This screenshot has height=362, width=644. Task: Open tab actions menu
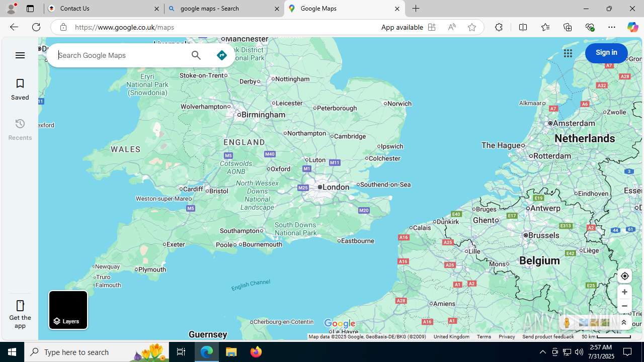[x=30, y=9]
